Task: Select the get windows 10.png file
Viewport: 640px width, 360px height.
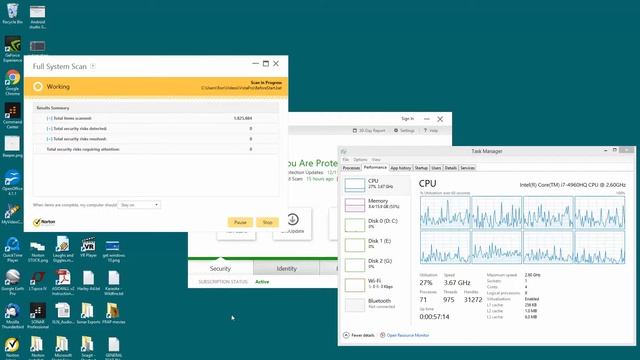Action: pyautogui.click(x=113, y=250)
